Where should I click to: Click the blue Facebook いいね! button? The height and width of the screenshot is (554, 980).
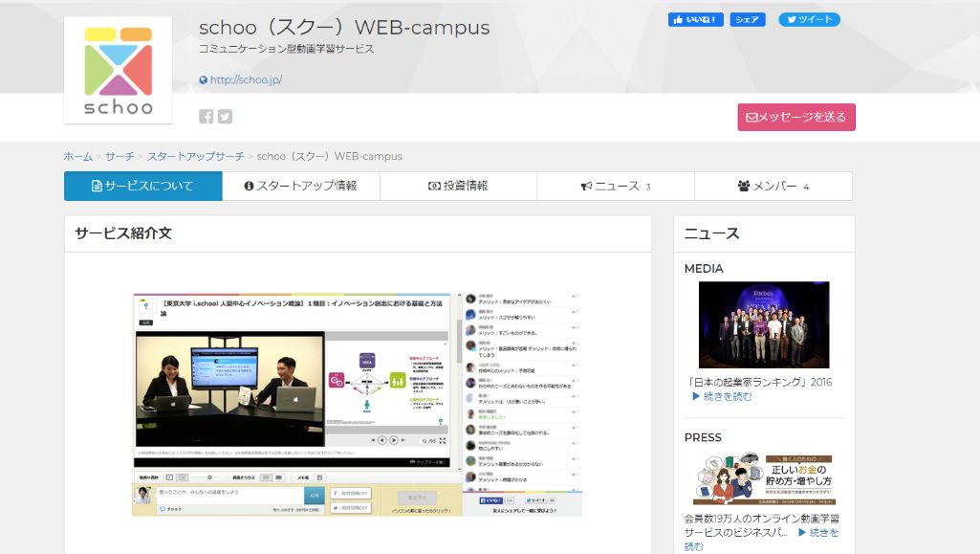696,20
